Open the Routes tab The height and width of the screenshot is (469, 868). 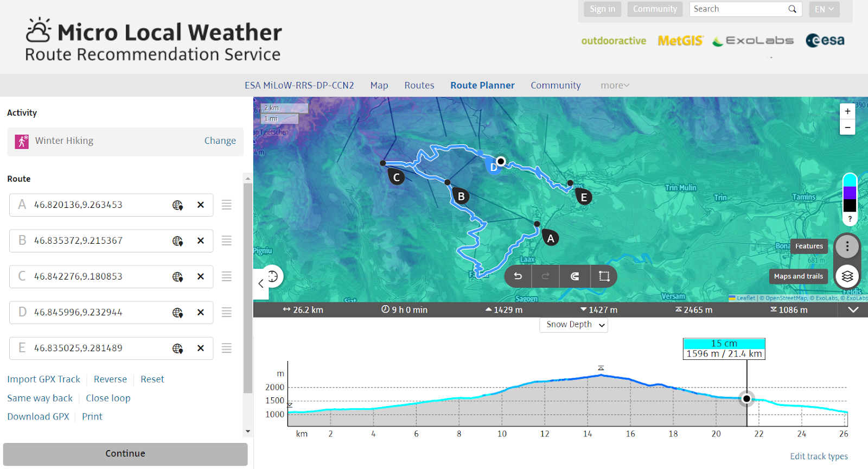click(x=419, y=85)
